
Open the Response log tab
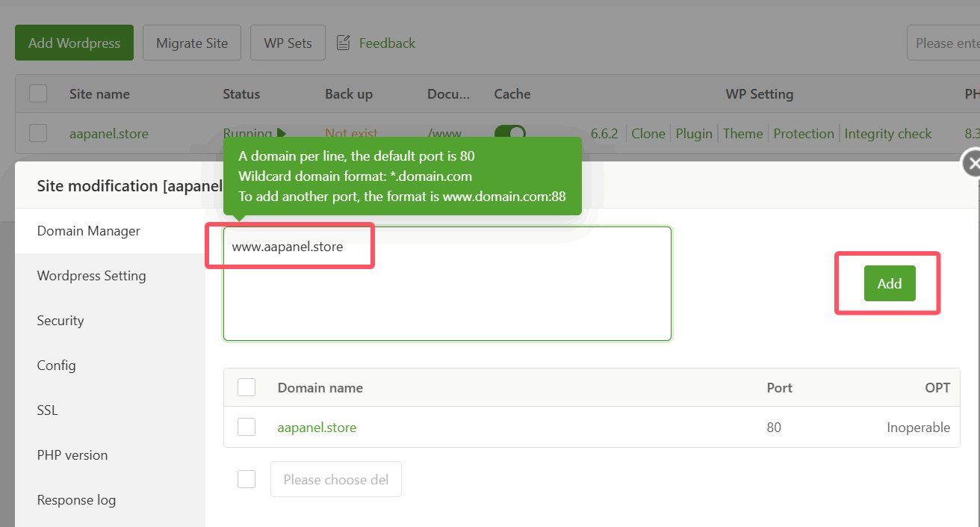[110, 500]
